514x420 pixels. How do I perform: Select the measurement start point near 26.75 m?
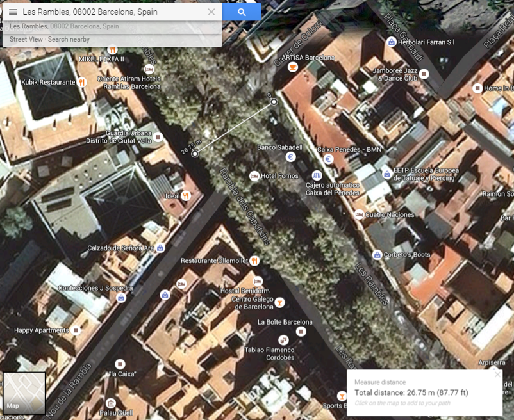(x=195, y=154)
